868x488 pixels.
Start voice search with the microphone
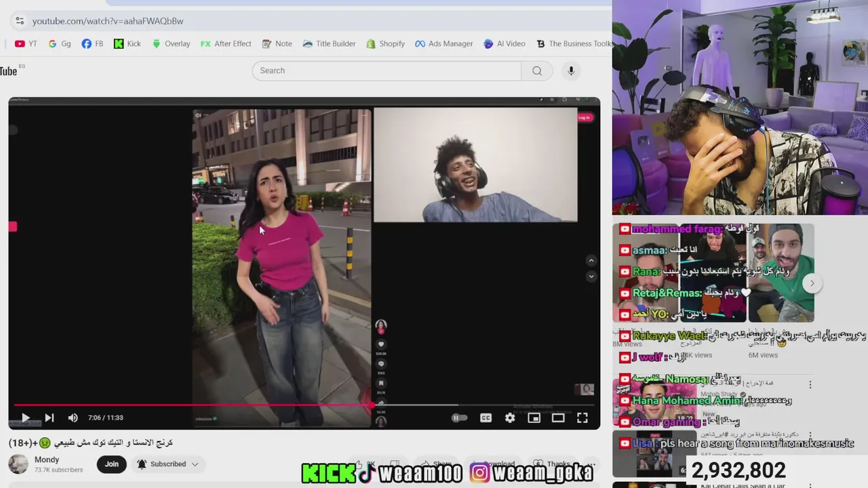(x=571, y=70)
